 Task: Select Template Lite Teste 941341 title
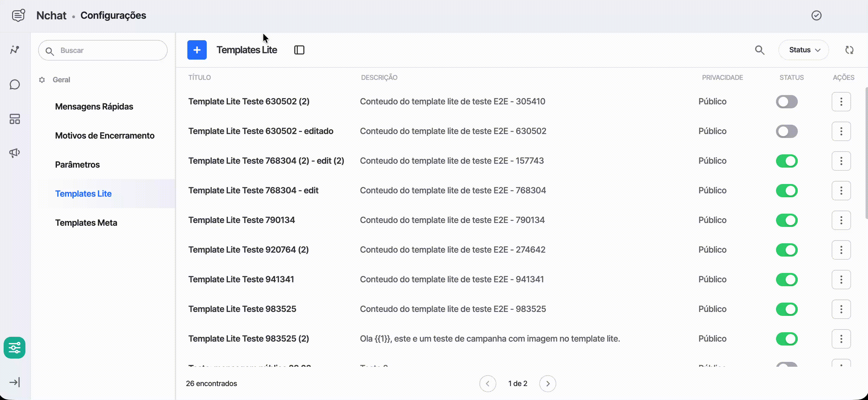tap(241, 279)
